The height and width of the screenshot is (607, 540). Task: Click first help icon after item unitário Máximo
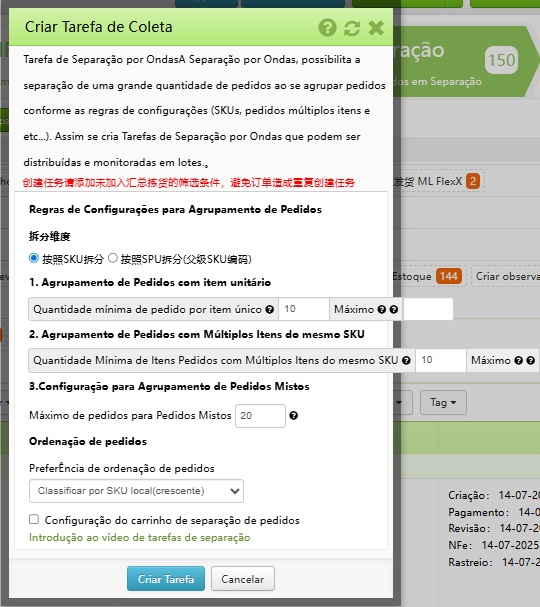pos(382,309)
